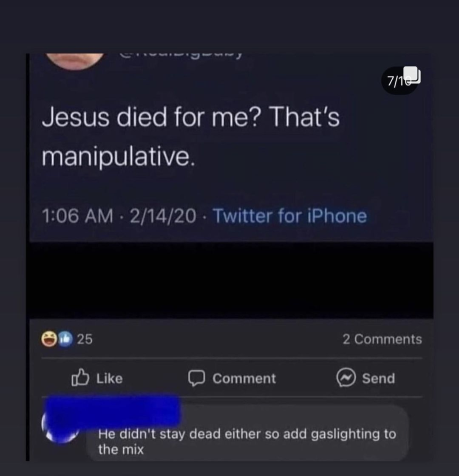Screen dimensions: 459x476
Task: Tap the gaslighting comment bubble
Action: point(248,433)
